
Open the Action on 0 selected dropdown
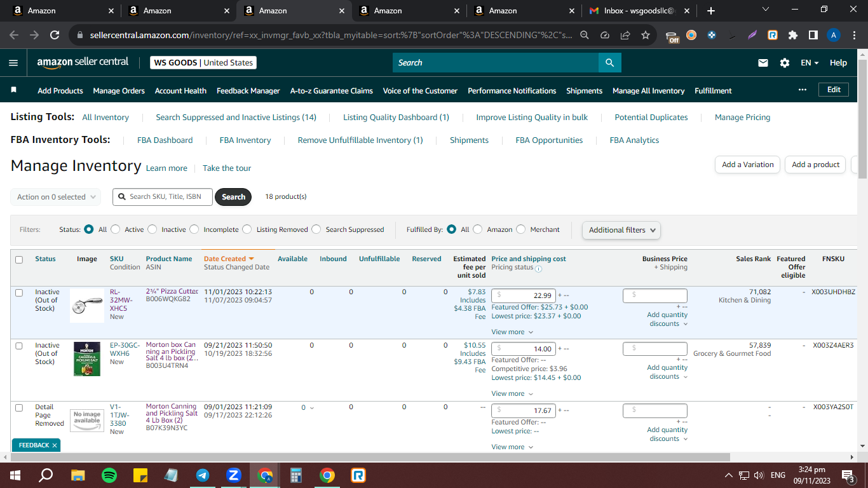(56, 197)
